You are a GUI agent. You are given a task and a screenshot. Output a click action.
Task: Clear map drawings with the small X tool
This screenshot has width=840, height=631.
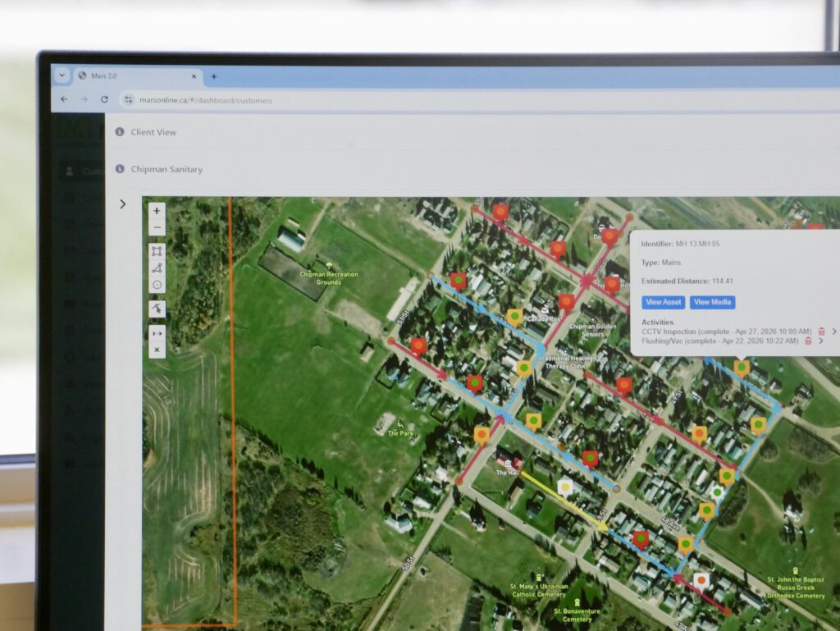pos(157,350)
